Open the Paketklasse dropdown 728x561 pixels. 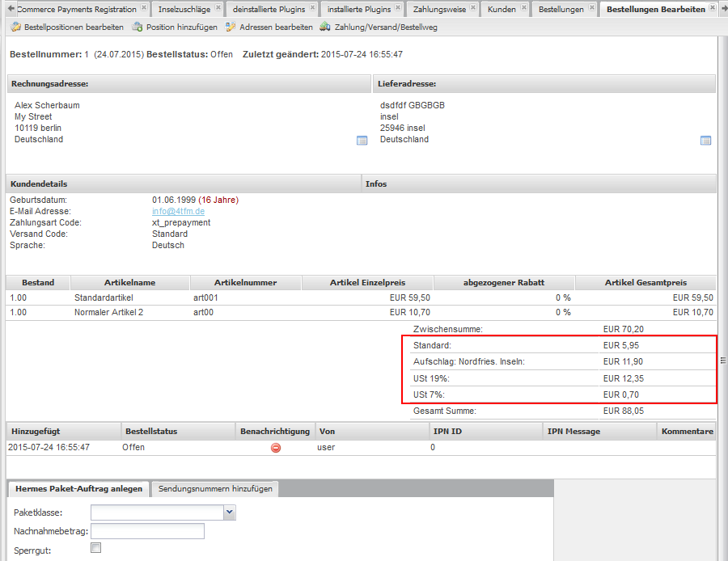click(230, 512)
